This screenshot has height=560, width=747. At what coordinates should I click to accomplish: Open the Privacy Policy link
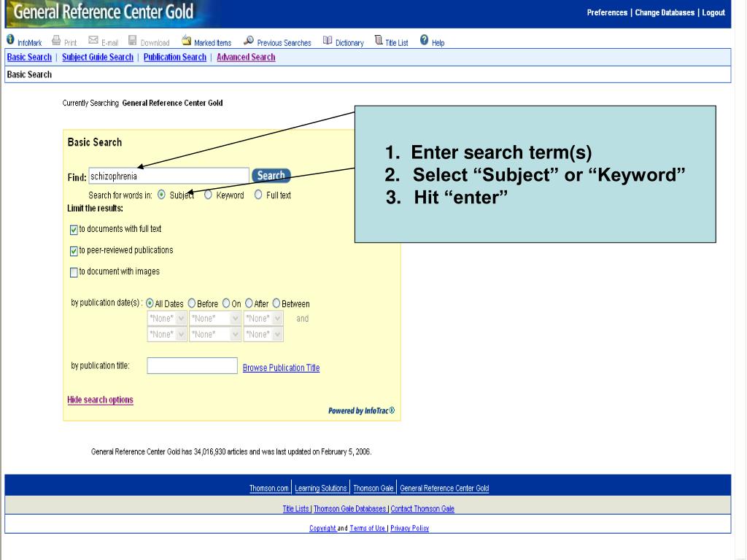pyautogui.click(x=410, y=528)
